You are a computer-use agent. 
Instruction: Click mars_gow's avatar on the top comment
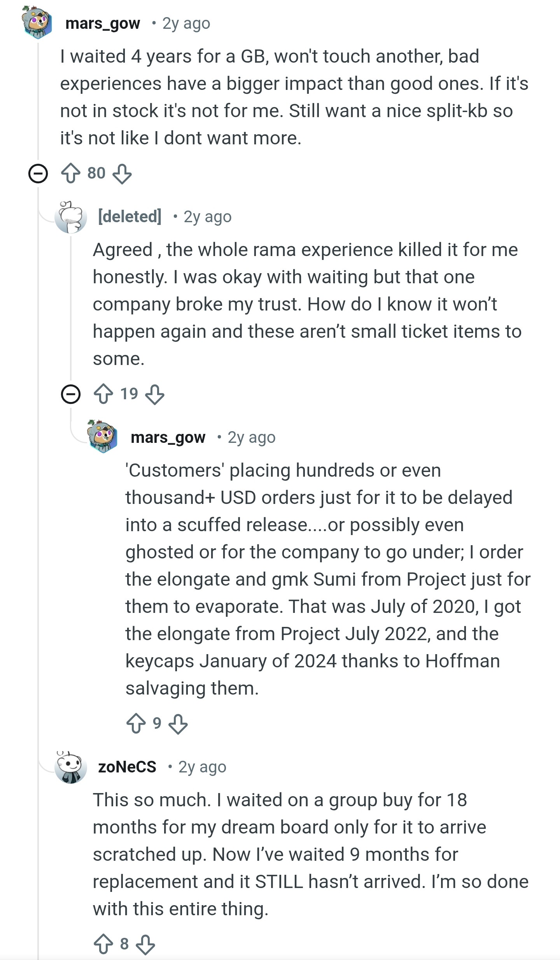[x=37, y=23]
